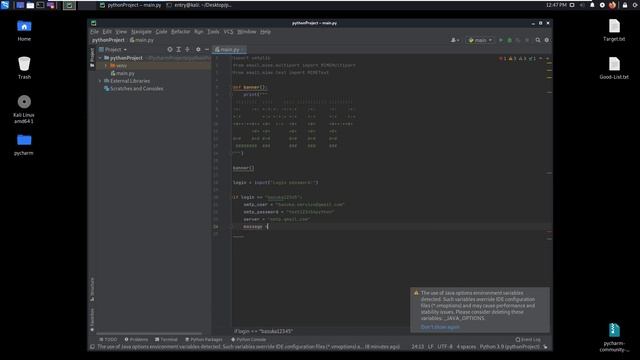The image size is (640, 360).
Task: Hide the Project panel with minus icon
Action: [207, 49]
